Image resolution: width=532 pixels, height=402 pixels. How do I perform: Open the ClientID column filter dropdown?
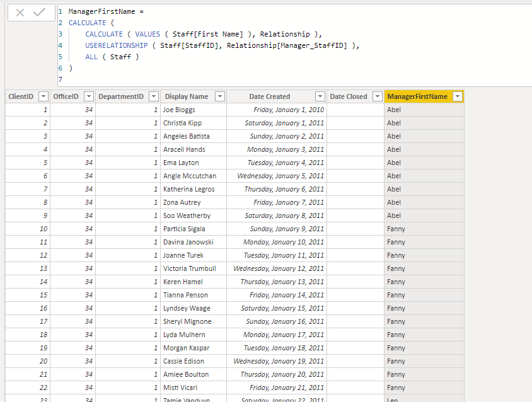(43, 96)
